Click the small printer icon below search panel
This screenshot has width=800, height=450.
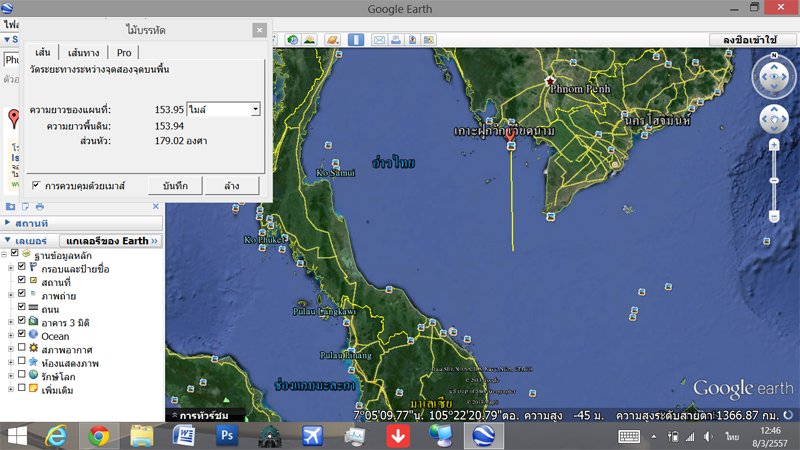[x=40, y=207]
